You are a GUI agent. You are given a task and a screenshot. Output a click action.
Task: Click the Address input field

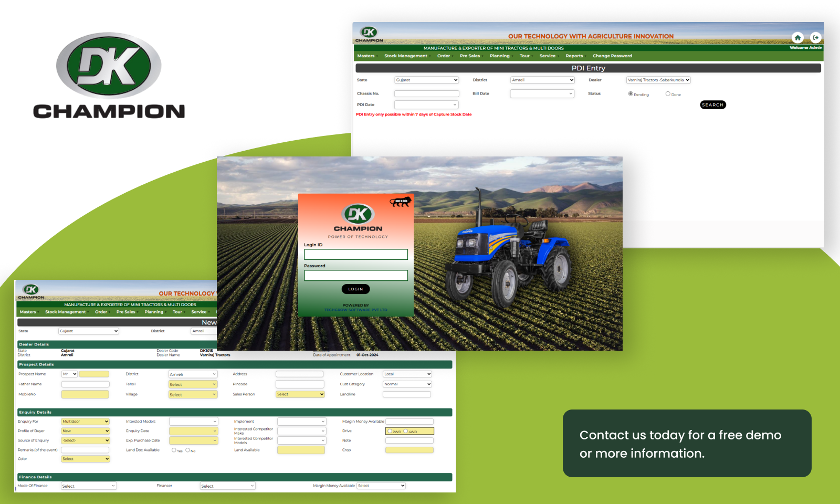(x=300, y=374)
